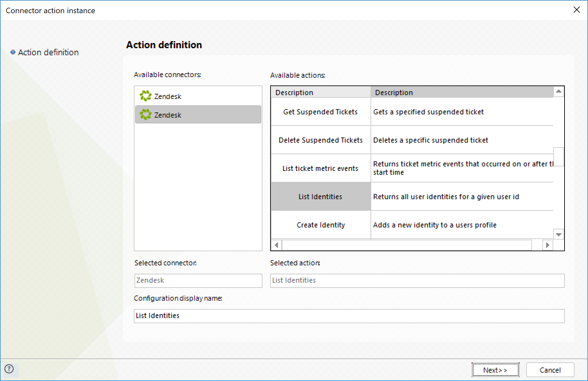This screenshot has height=381, width=588.
Task: Click the help question mark icon
Action: pyautogui.click(x=9, y=369)
